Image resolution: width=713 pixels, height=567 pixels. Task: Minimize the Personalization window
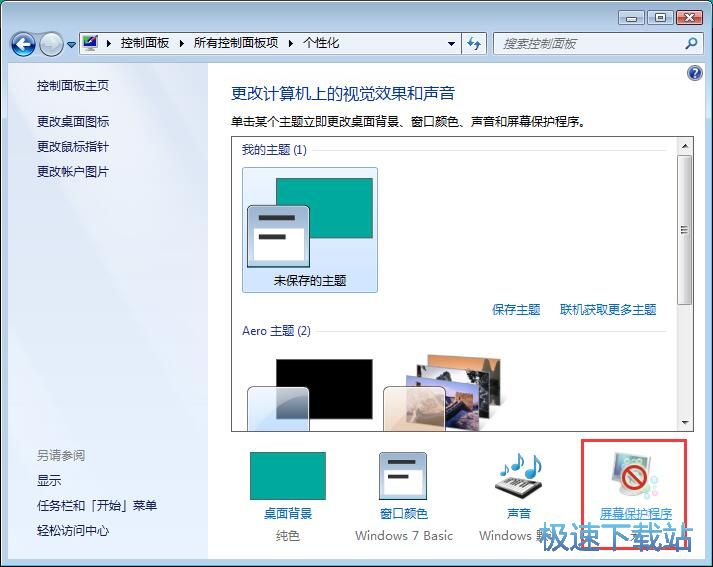pyautogui.click(x=631, y=18)
